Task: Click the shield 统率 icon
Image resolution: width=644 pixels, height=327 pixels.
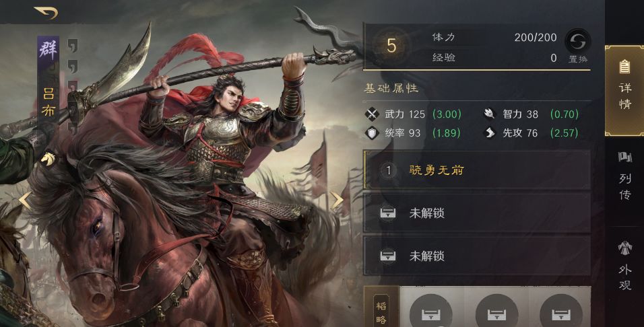Action: tap(372, 133)
